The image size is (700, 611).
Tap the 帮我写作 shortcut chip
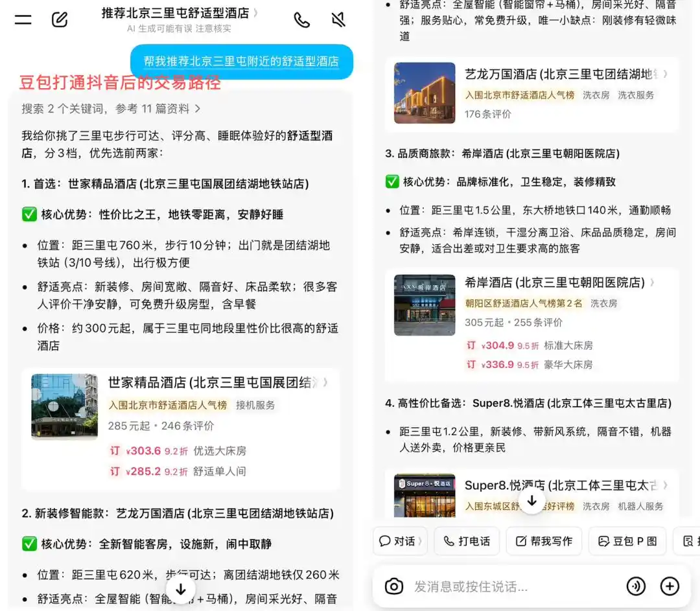[x=544, y=542]
